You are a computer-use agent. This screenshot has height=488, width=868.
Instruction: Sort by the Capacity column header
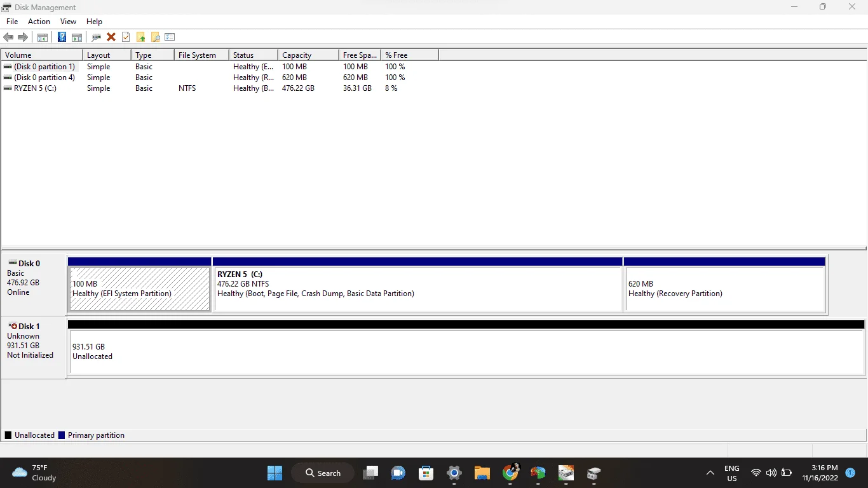click(x=308, y=55)
